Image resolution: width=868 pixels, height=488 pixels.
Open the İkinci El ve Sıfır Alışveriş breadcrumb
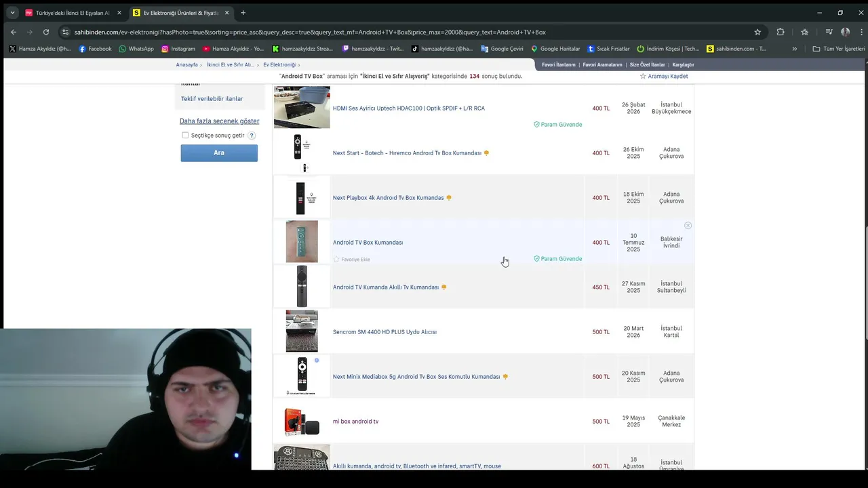(x=230, y=65)
